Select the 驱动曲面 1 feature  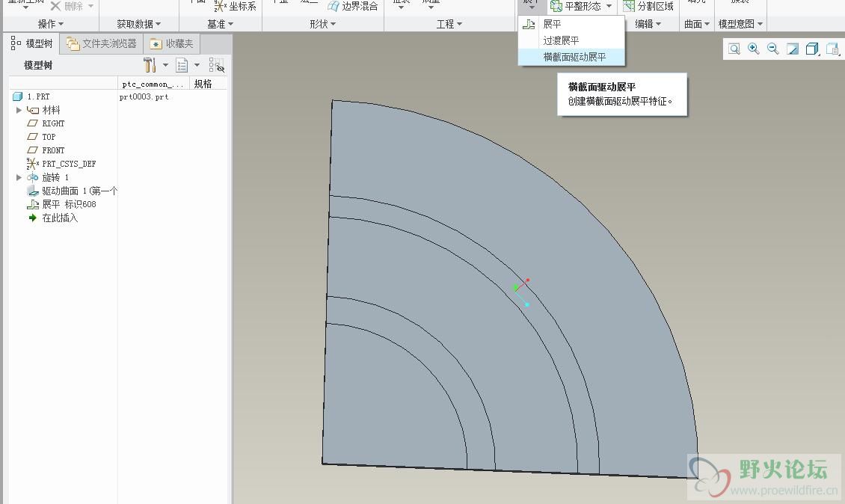[x=72, y=191]
